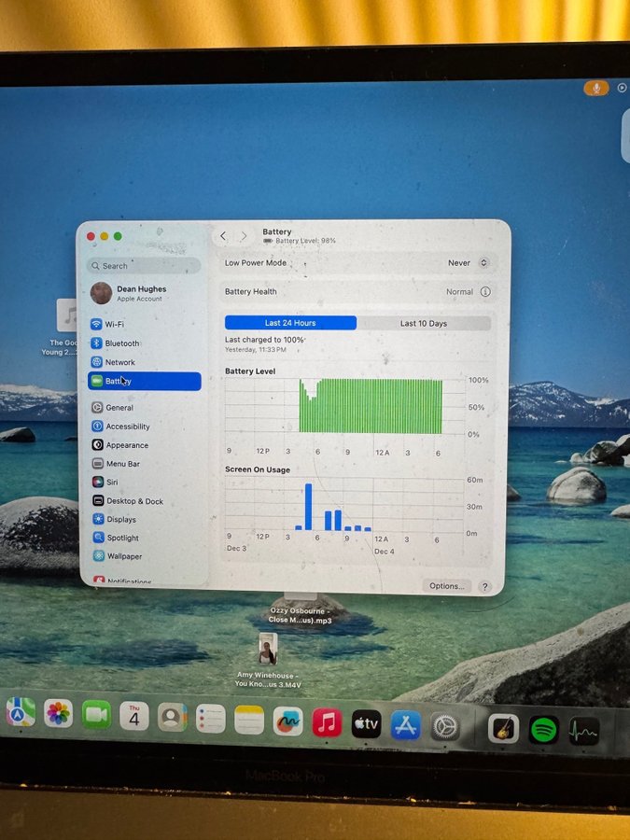
Task: Launch the Music app from the Dock
Action: point(327,722)
